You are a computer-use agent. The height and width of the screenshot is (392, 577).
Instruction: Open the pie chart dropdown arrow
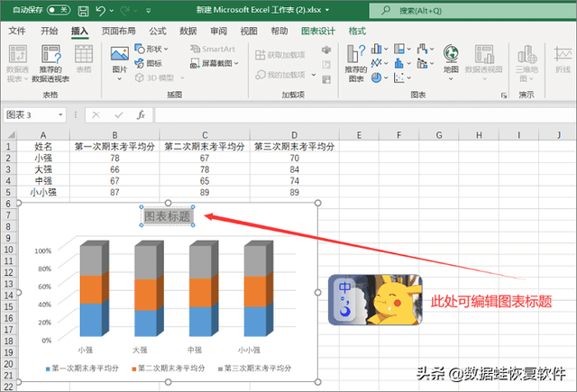[386, 77]
